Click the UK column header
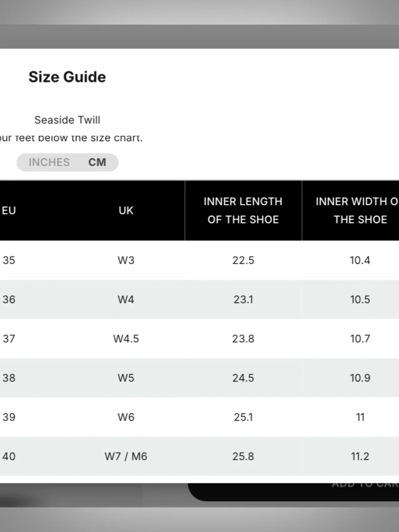399x532 pixels. click(126, 210)
